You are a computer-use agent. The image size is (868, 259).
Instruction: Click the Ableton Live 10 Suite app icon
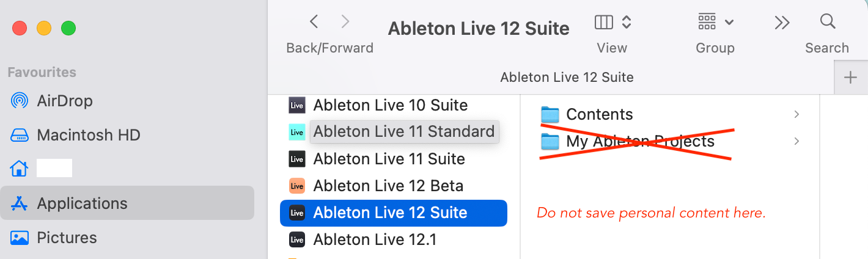tap(297, 105)
